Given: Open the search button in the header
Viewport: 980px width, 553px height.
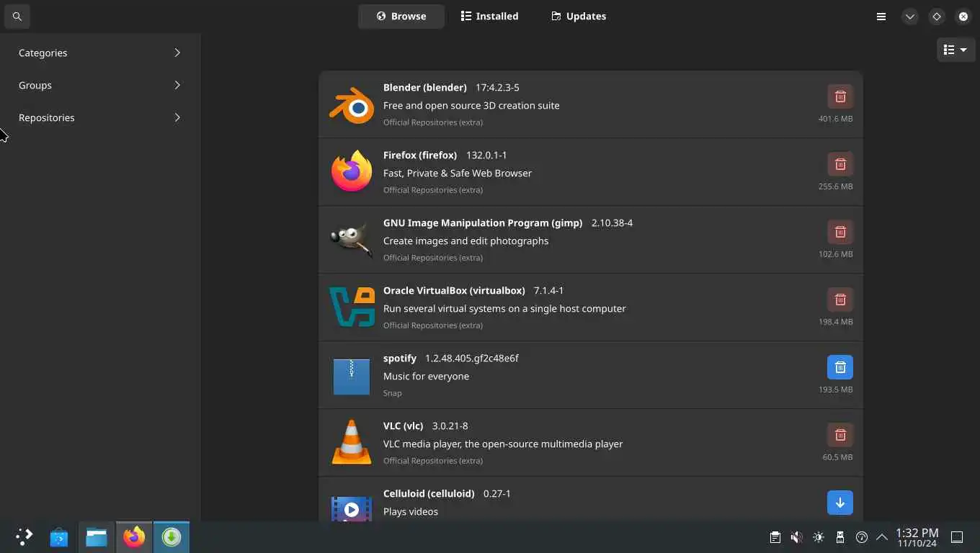Looking at the screenshot, I should 17,16.
